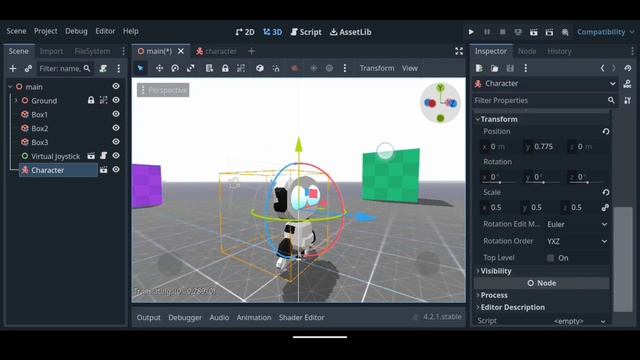640x360 pixels.
Task: Toggle Character node visibility eye
Action: (116, 169)
